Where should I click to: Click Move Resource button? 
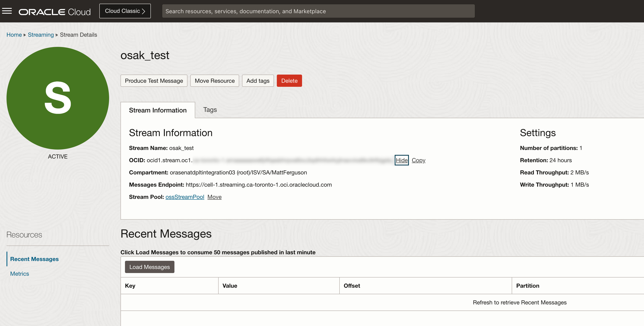[215, 80]
